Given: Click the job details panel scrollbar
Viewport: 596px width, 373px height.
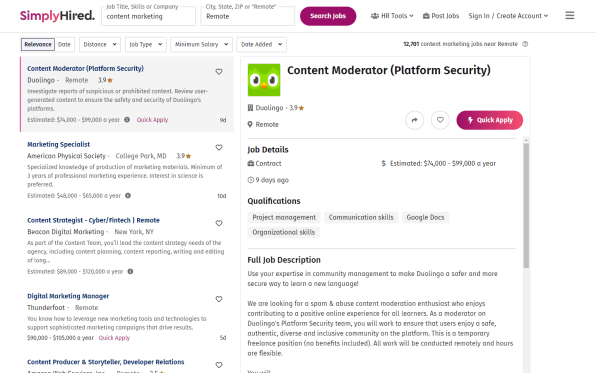Looking at the screenshot, I should coord(526,205).
